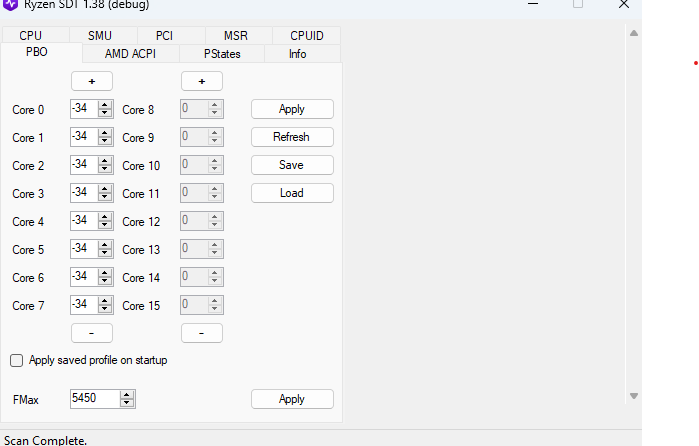Increase FMax with the up arrow
This screenshot has width=699, height=446.
[127, 395]
